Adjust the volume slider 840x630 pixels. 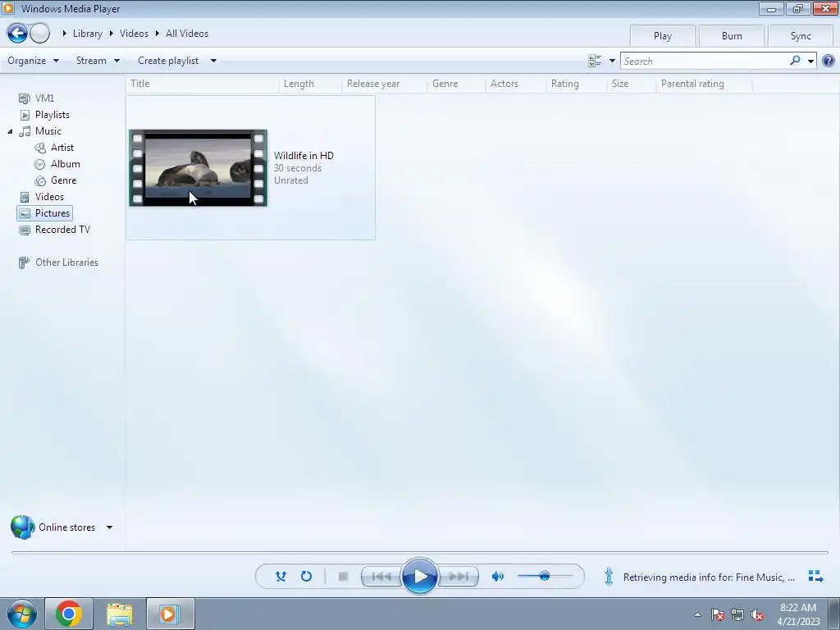click(545, 577)
